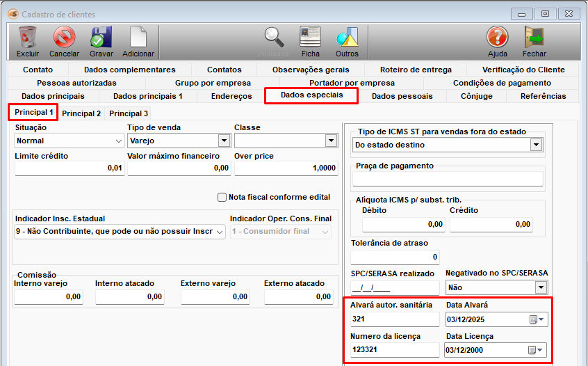This screenshot has height=366, width=588.
Task: Expand the Indicador Insc. Estadual dropdown
Action: (x=220, y=232)
